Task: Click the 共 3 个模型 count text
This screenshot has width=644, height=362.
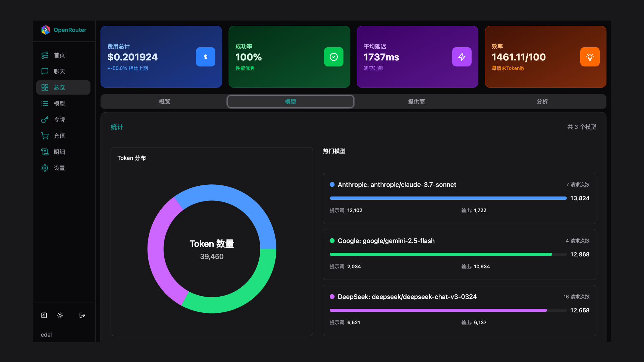Action: pyautogui.click(x=582, y=127)
